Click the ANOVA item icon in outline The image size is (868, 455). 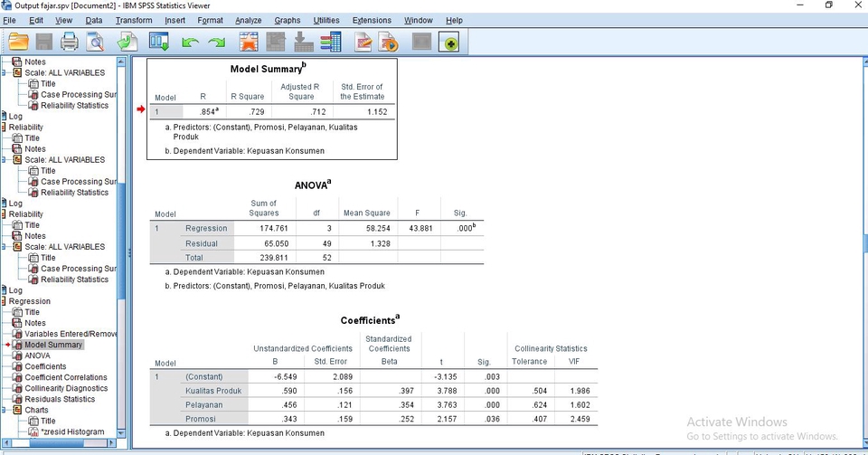tap(17, 355)
